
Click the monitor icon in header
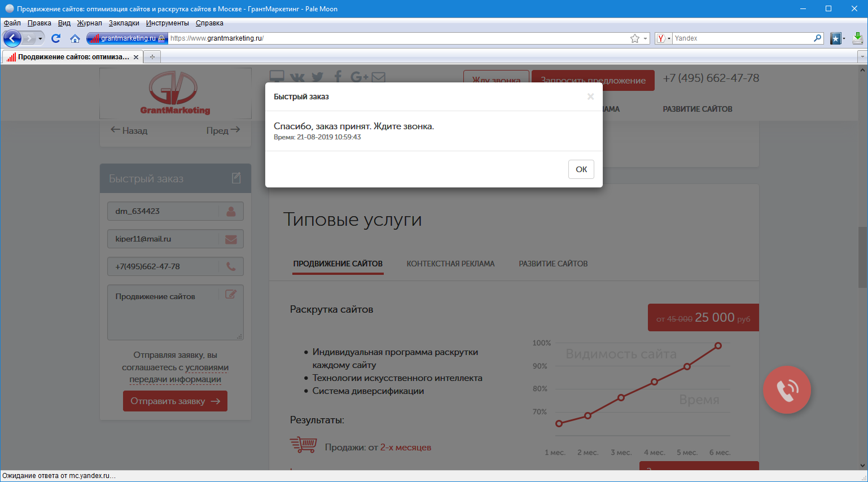tap(277, 77)
